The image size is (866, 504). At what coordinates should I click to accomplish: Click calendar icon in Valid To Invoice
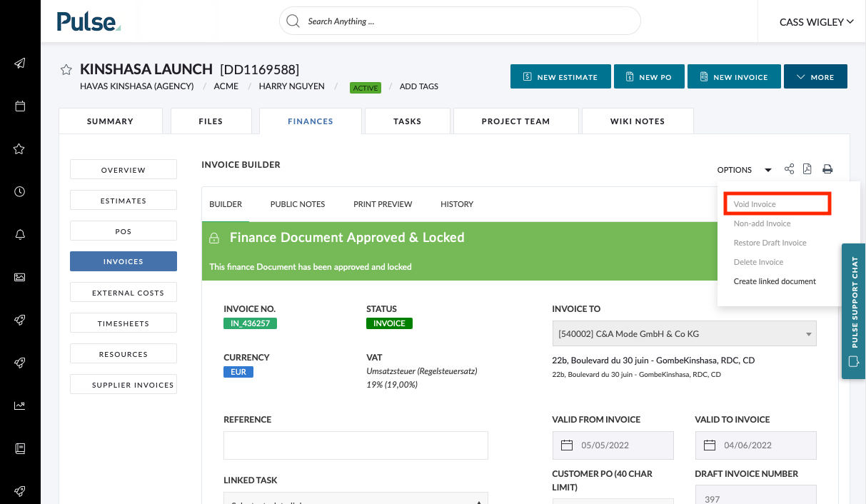pyautogui.click(x=710, y=445)
